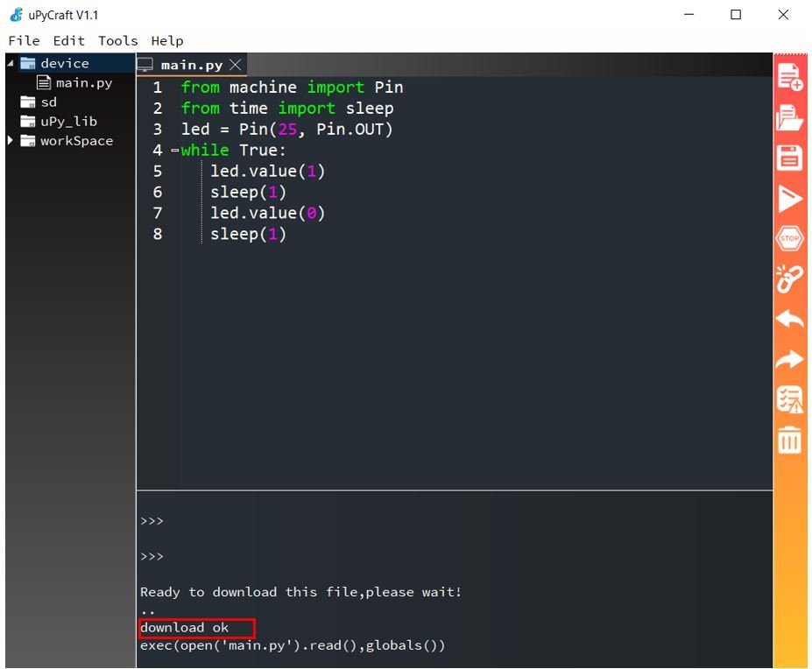This screenshot has height=669, width=812.
Task: Click line number 3 in gutter
Action: (158, 129)
